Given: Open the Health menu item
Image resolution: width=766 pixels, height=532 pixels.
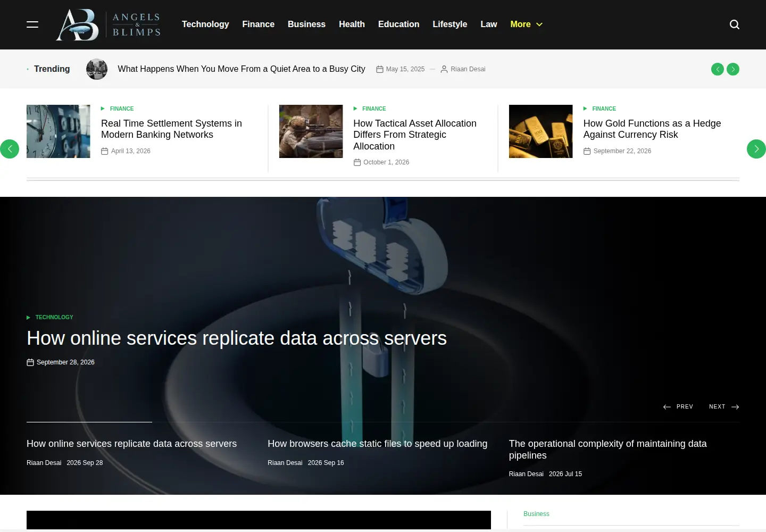Looking at the screenshot, I should [x=352, y=24].
